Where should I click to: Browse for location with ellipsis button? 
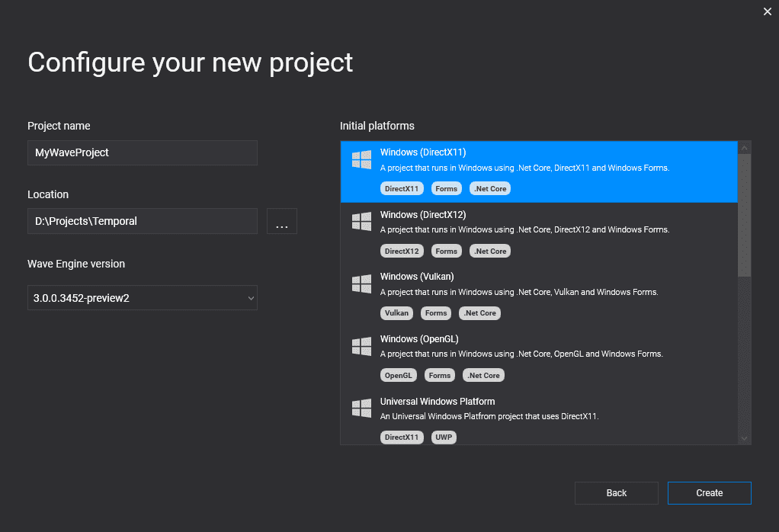282,221
